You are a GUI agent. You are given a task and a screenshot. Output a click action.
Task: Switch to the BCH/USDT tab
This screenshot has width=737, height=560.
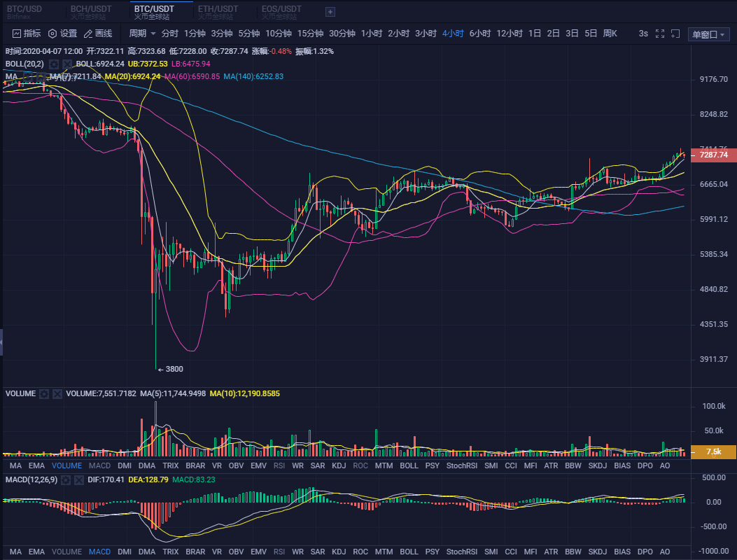tap(91, 12)
